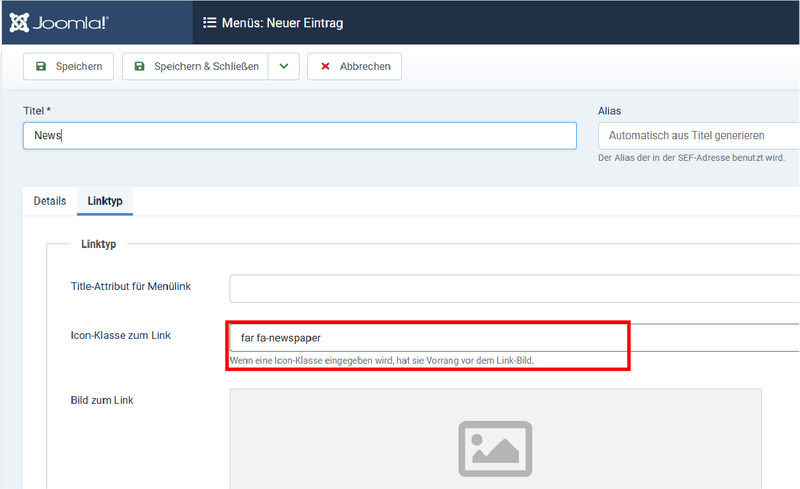Click the Bild zum Link label
Screen dimensions: 800x489
[x=102, y=401]
